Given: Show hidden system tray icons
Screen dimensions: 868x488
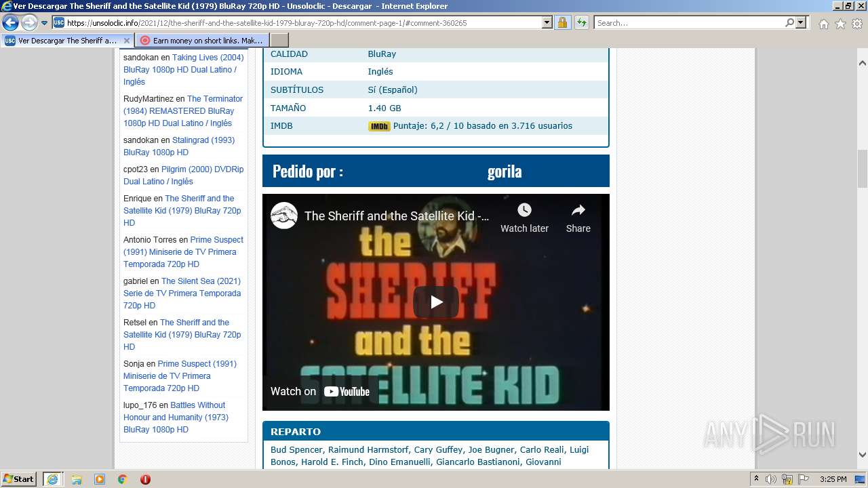Looking at the screenshot, I should click(756, 479).
